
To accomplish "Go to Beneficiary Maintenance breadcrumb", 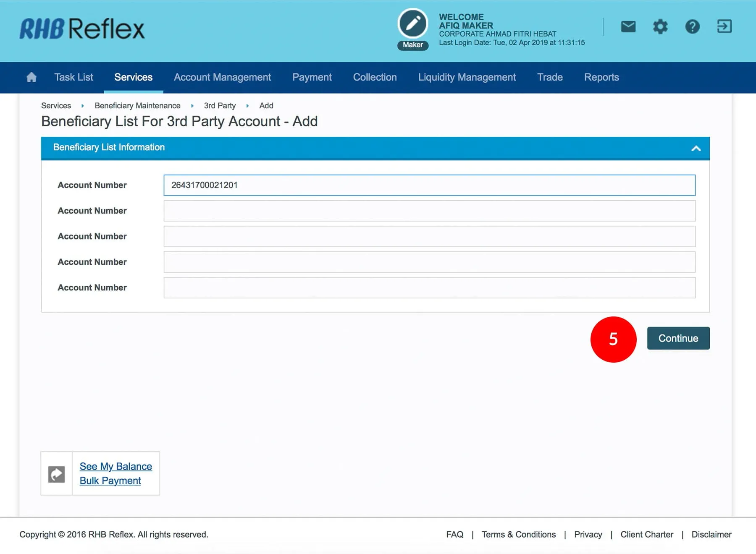I will click(137, 106).
